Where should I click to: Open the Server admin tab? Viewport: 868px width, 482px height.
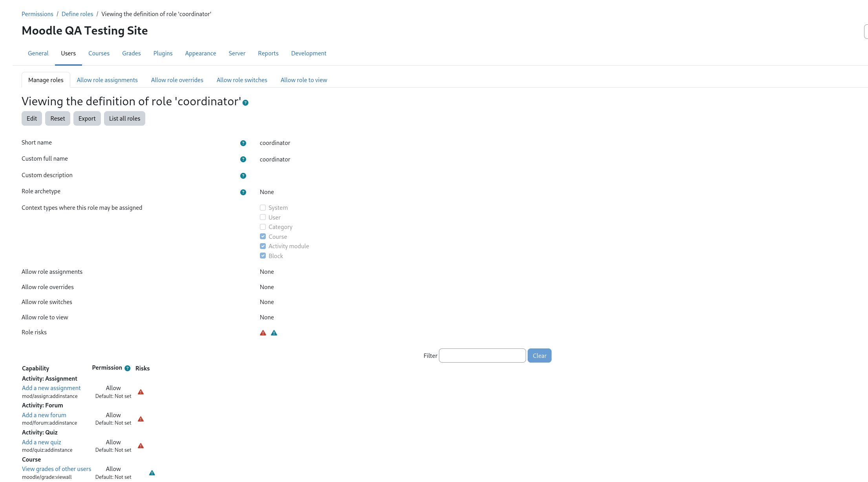click(x=237, y=53)
